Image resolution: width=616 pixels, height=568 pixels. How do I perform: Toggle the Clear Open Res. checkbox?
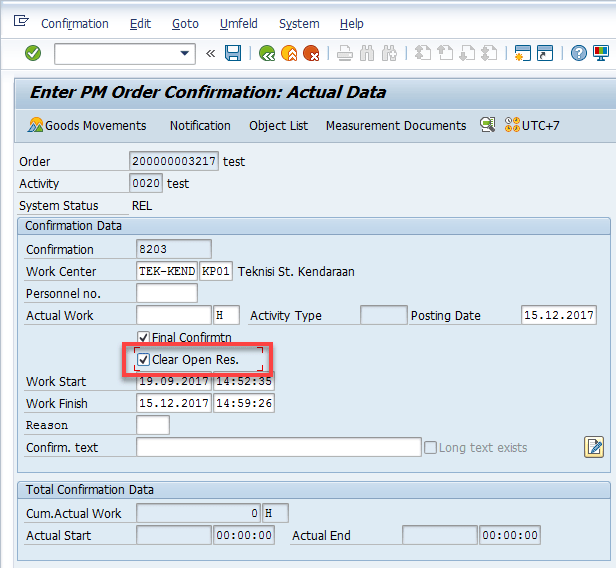pyautogui.click(x=144, y=360)
